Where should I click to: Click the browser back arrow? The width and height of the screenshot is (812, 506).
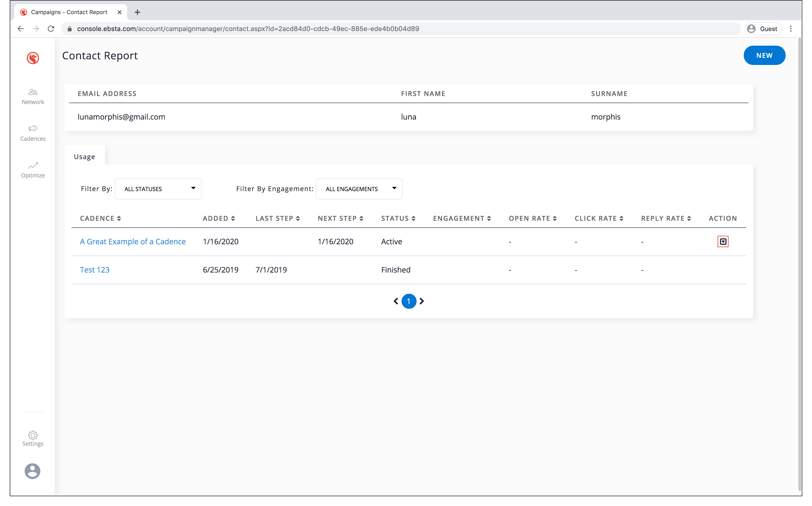pos(21,29)
